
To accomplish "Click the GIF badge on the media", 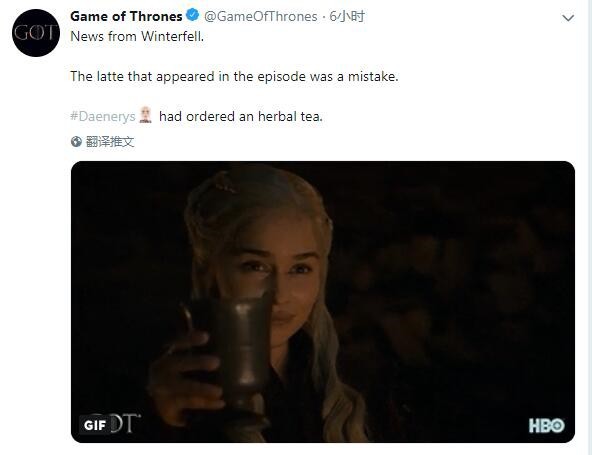I will (x=94, y=425).
